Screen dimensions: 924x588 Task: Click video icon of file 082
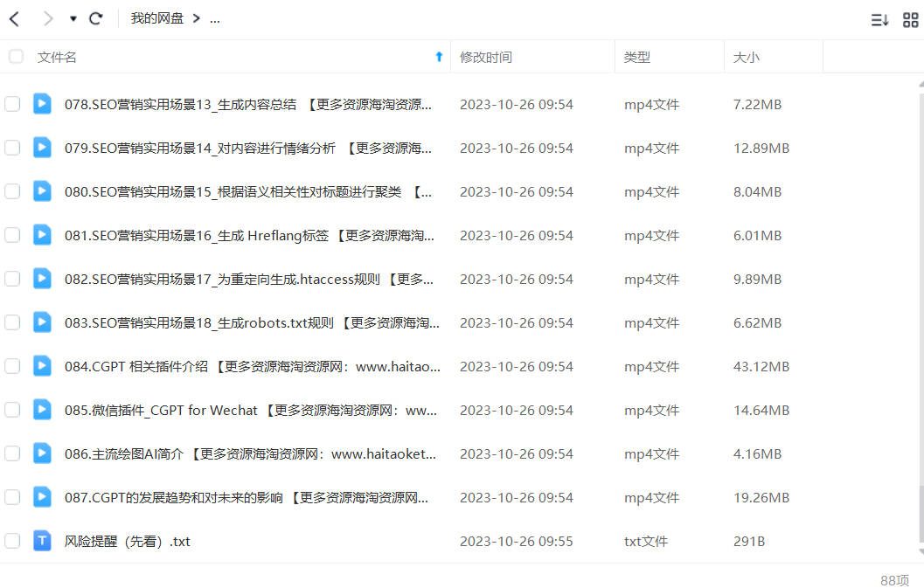point(42,278)
